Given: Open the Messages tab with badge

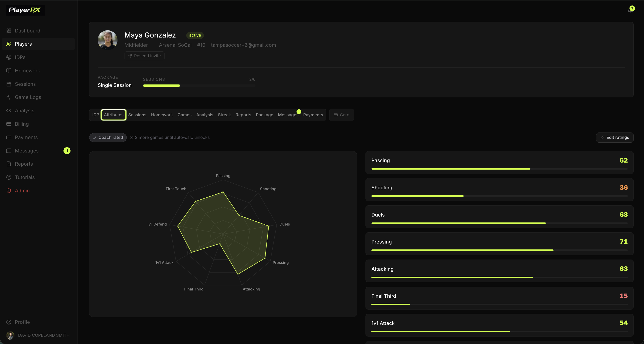Looking at the screenshot, I should click(288, 115).
